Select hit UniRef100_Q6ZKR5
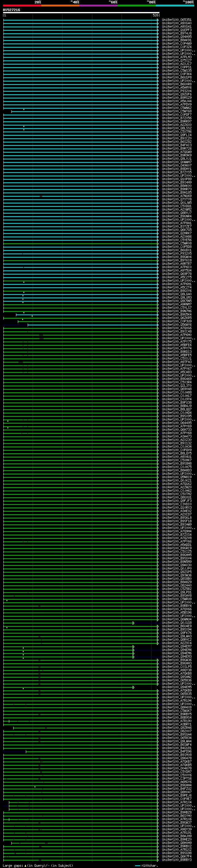The width and height of the screenshot is (197, 868). point(176,318)
